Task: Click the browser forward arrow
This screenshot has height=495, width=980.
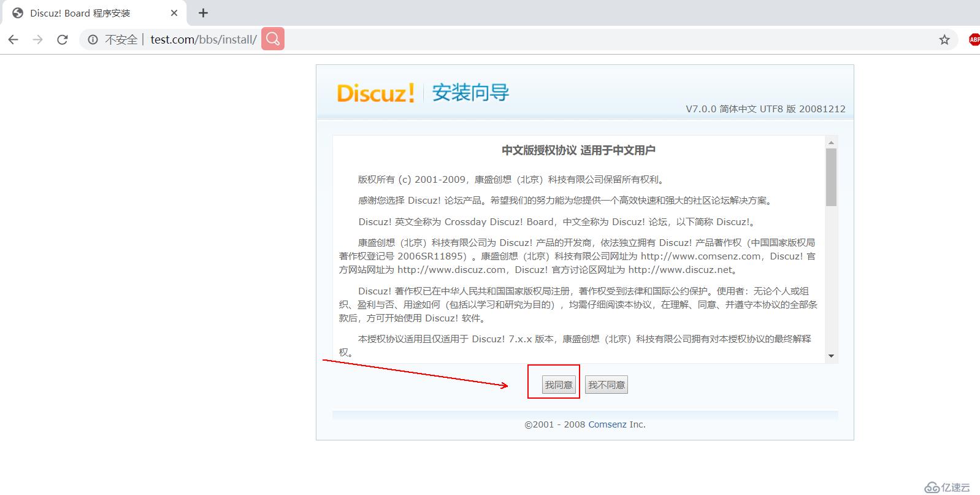Action: click(38, 40)
